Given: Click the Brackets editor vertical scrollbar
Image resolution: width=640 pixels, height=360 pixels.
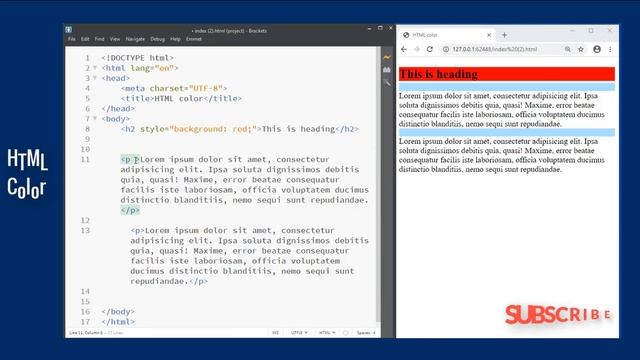Looking at the screenshot, I should [x=378, y=184].
